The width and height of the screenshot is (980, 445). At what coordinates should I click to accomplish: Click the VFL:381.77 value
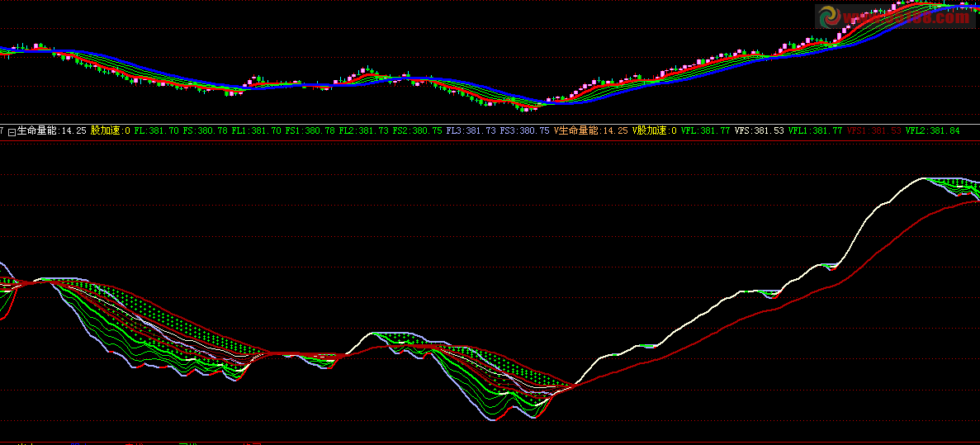[706, 130]
